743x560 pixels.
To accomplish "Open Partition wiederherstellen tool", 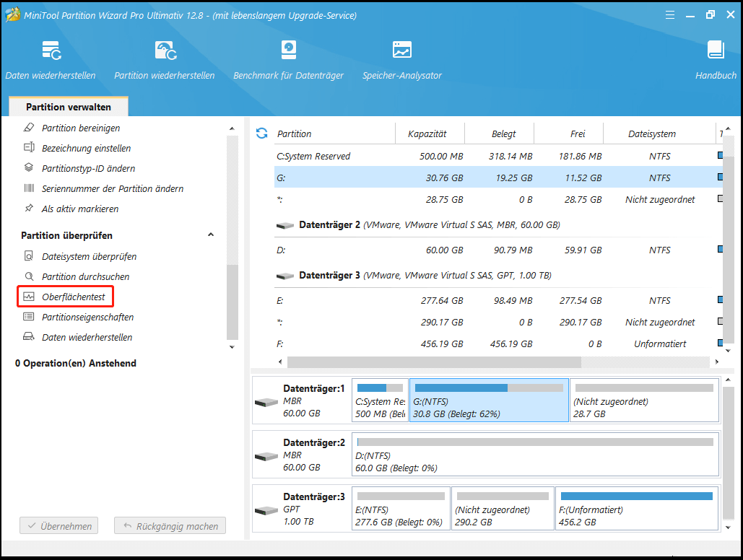I will [x=165, y=61].
